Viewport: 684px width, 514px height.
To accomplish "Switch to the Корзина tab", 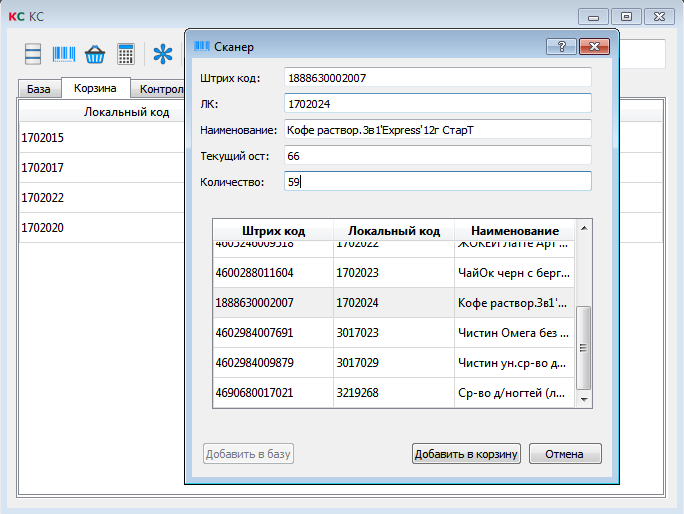I will tap(95, 88).
